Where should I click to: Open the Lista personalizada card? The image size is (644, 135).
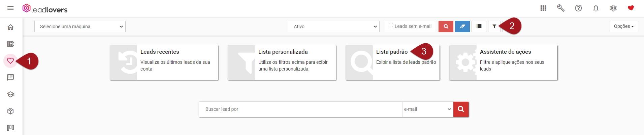[282, 62]
